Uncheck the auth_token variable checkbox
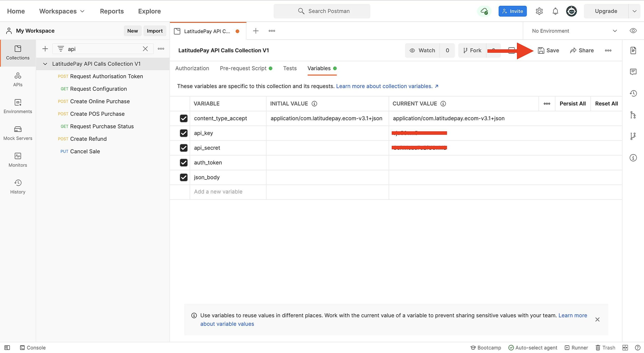Viewport: 644px width, 353px height. (x=184, y=163)
